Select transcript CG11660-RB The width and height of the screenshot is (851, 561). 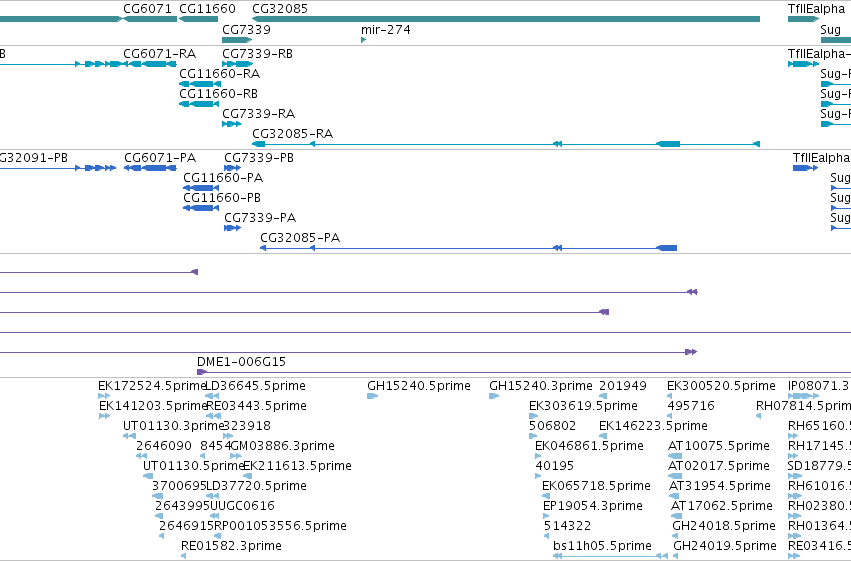click(x=218, y=94)
